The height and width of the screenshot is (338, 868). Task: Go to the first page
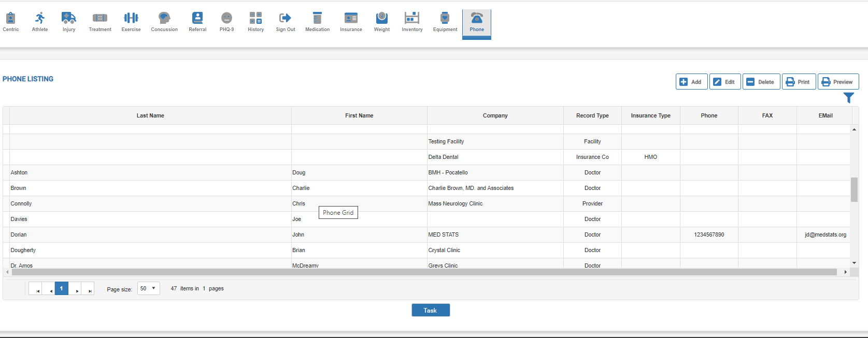35,288
